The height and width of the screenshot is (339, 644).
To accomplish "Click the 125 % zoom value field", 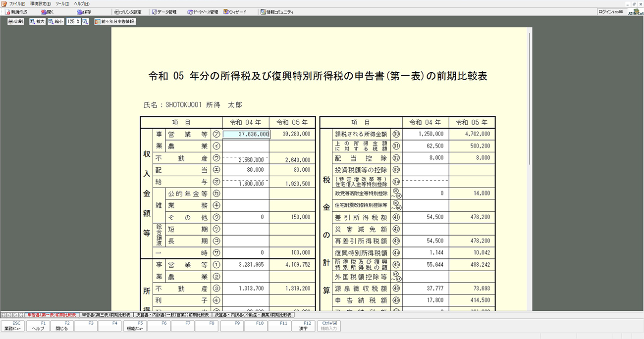I will pyautogui.click(x=73, y=22).
